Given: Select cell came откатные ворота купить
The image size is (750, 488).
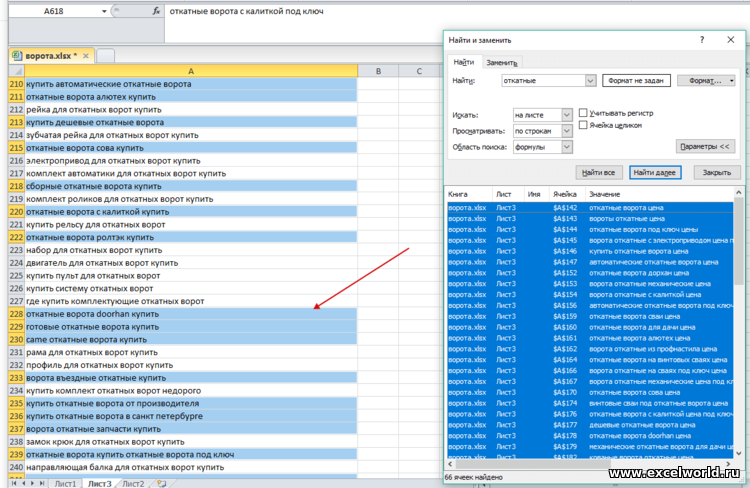Looking at the screenshot, I should point(191,340).
